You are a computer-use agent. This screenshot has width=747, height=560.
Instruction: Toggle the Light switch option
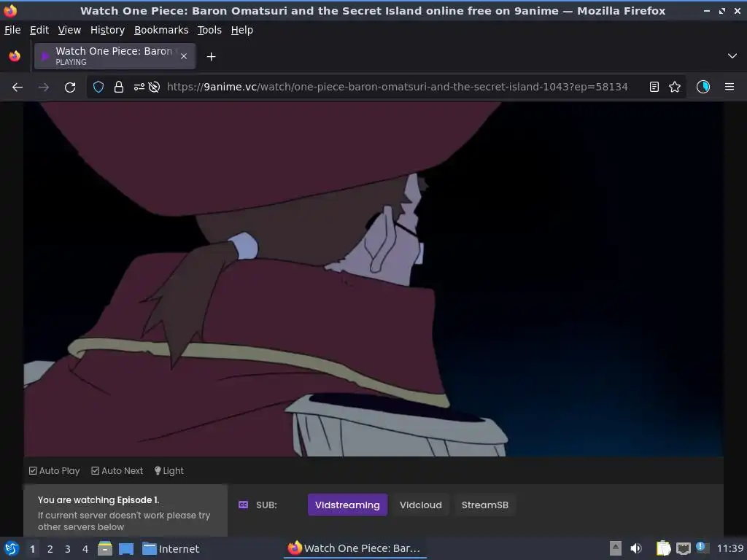point(169,471)
